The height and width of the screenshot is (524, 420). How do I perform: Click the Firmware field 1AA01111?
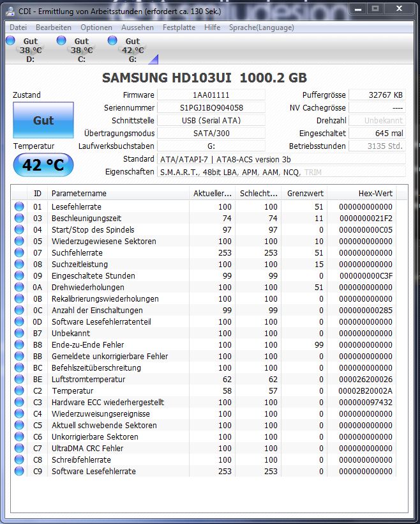click(211, 95)
